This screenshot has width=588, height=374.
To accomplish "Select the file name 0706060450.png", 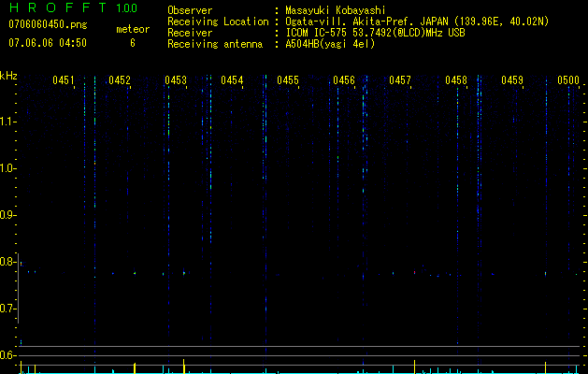I will click(x=48, y=24).
